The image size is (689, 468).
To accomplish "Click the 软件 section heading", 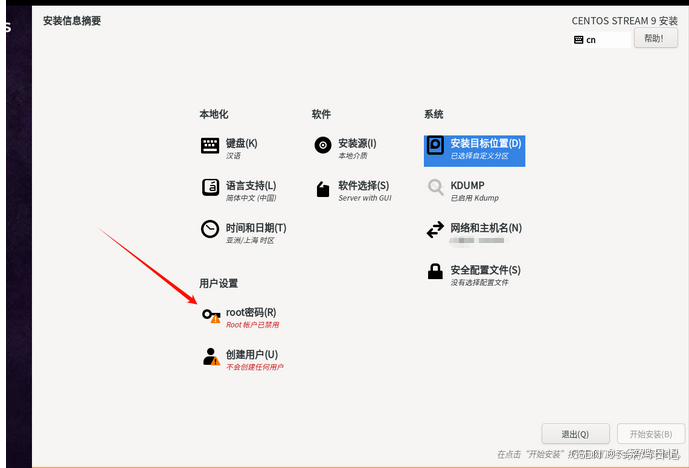I will [x=321, y=114].
